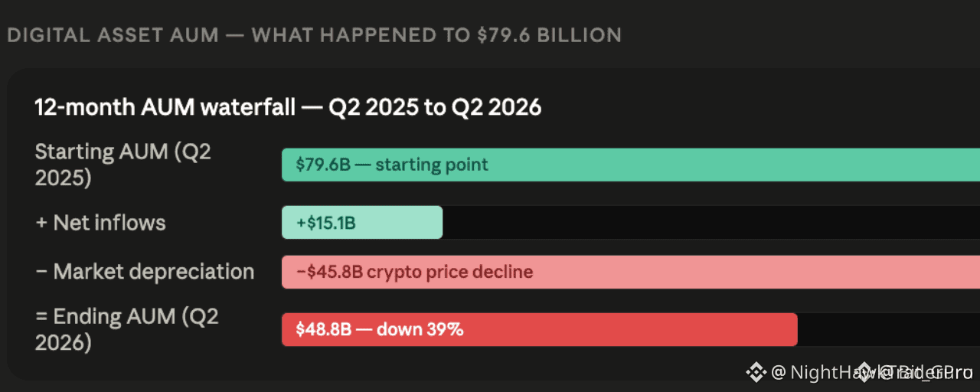The height and width of the screenshot is (392, 980).
Task: Click the + Net inflows row label
Action: tap(100, 223)
